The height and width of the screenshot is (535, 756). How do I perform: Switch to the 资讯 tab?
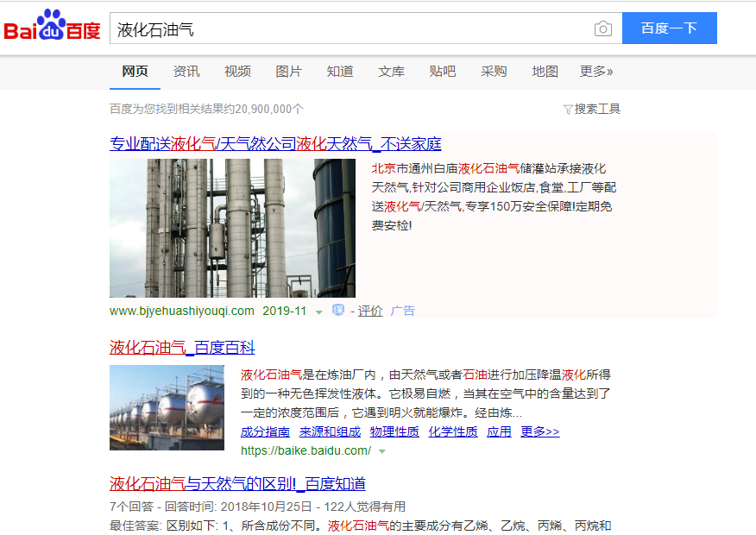186,72
